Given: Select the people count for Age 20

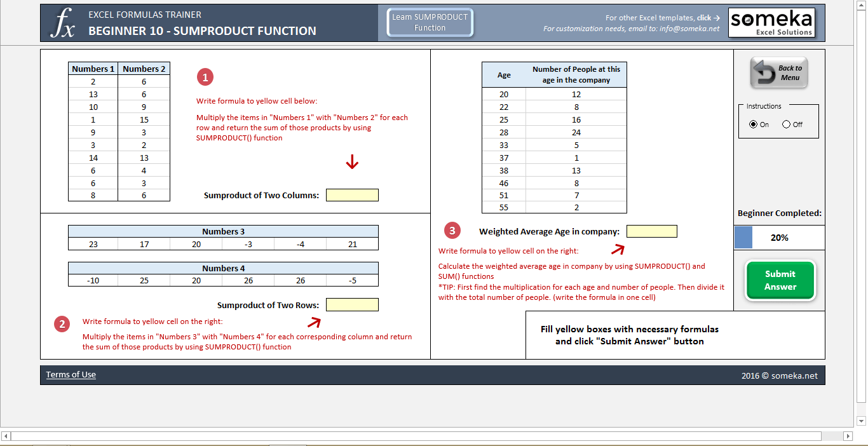Looking at the screenshot, I should (576, 94).
